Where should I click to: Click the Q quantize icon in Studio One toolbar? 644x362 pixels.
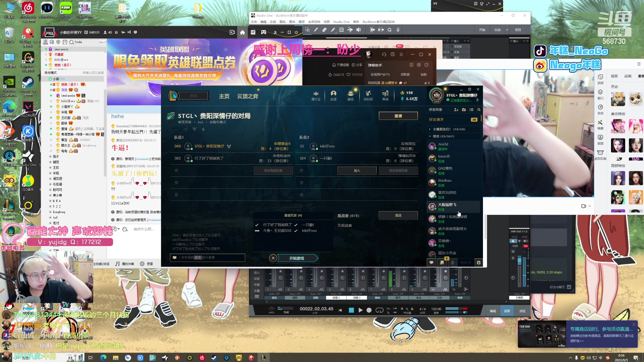389,30
